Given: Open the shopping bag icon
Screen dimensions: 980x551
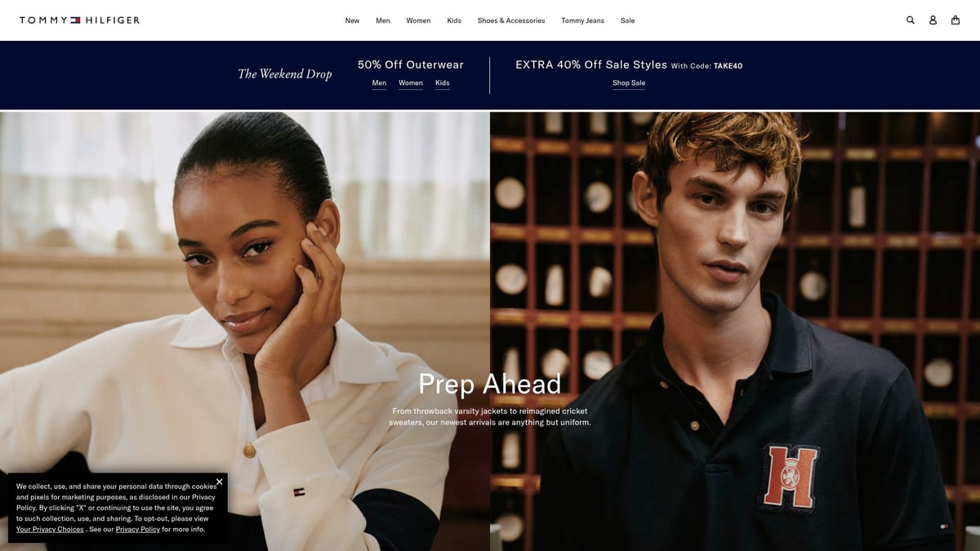Looking at the screenshot, I should (955, 20).
